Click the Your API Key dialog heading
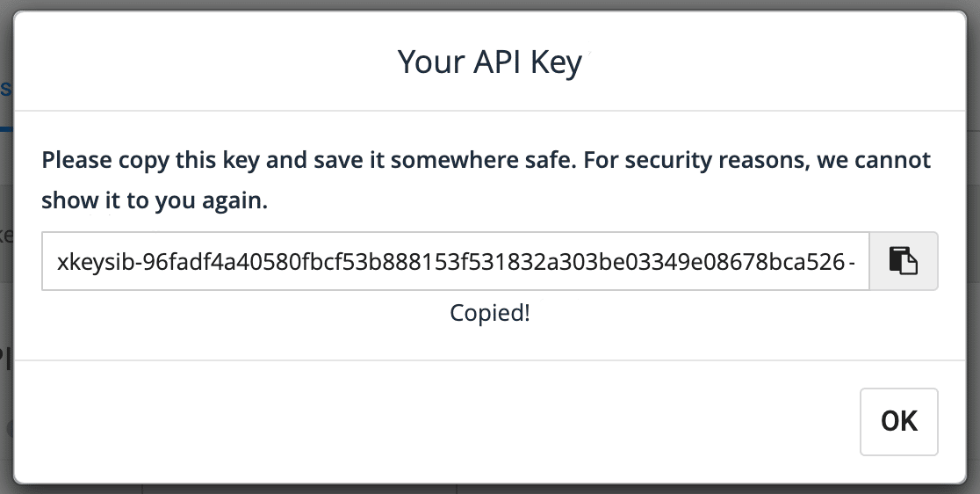This screenshot has width=980, height=494. [490, 62]
